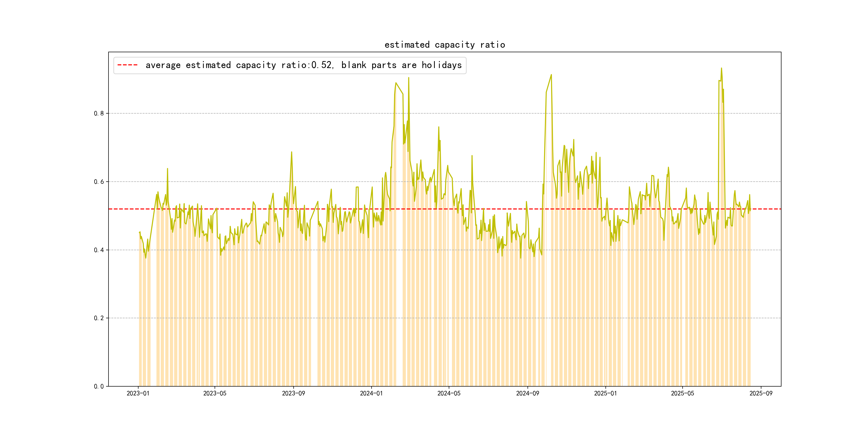This screenshot has height=434, width=868.
Task: Click the 2023-05 x-axis label
Action: click(x=215, y=393)
